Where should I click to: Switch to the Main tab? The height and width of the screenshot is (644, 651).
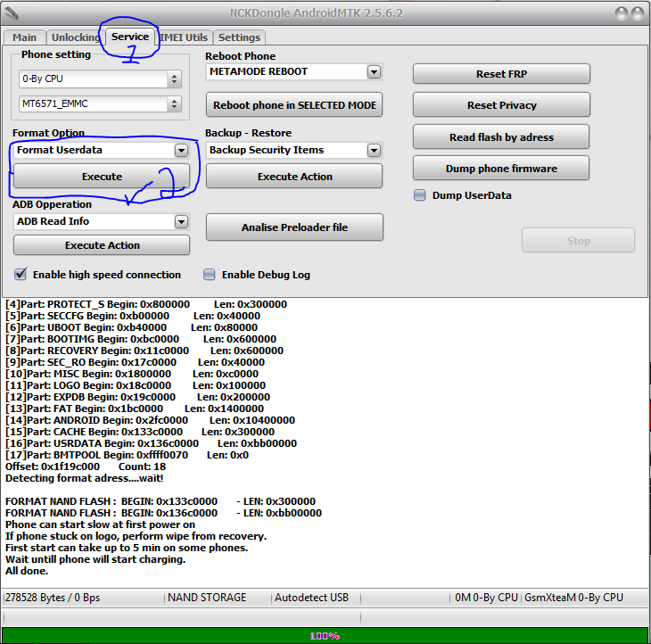click(24, 37)
